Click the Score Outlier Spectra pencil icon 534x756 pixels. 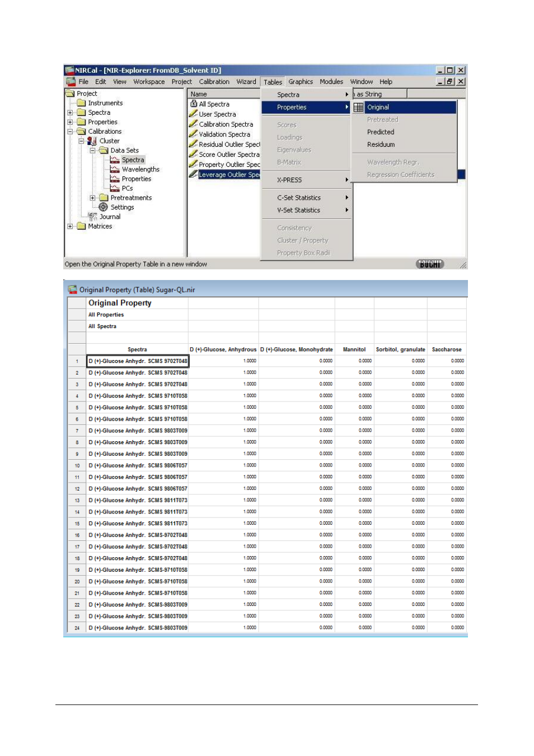(193, 154)
